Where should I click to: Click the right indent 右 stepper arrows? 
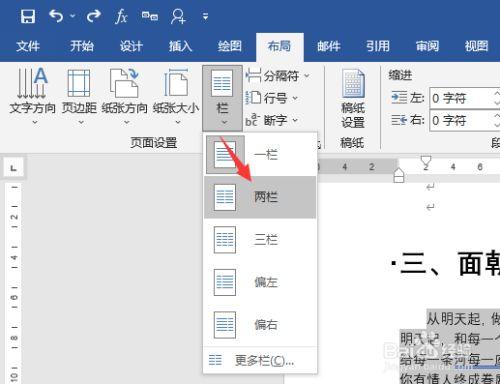coord(497,120)
